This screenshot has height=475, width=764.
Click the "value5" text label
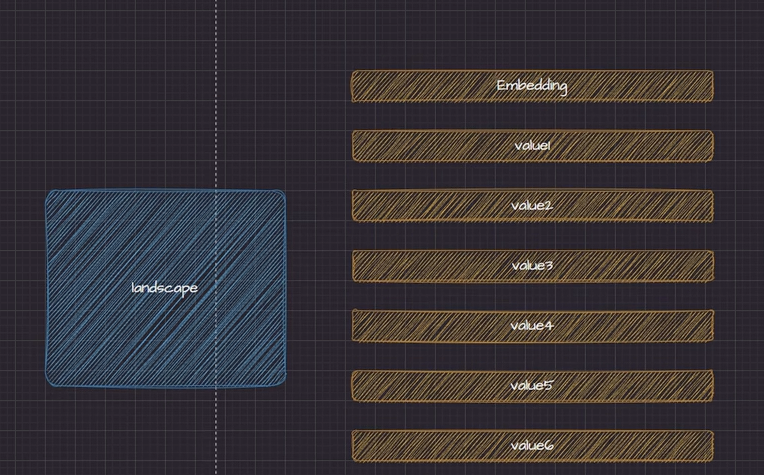point(532,386)
